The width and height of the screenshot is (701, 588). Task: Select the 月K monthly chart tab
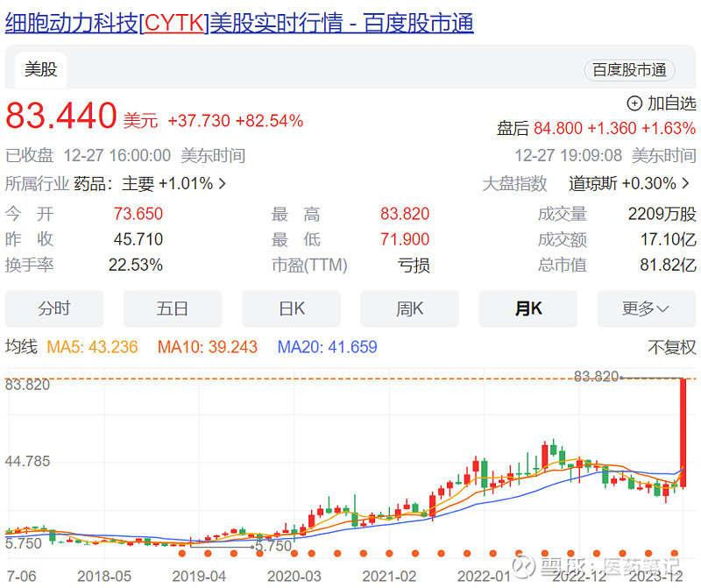(528, 308)
